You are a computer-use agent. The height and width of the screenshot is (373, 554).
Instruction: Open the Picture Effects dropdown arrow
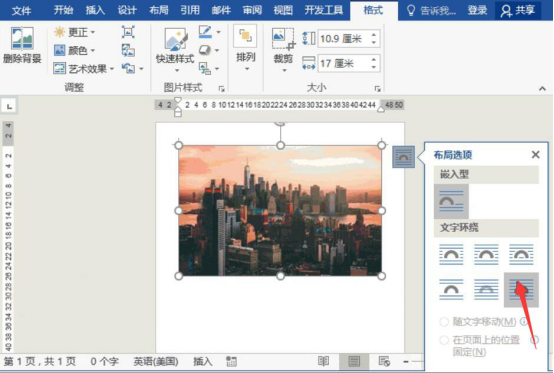217,51
